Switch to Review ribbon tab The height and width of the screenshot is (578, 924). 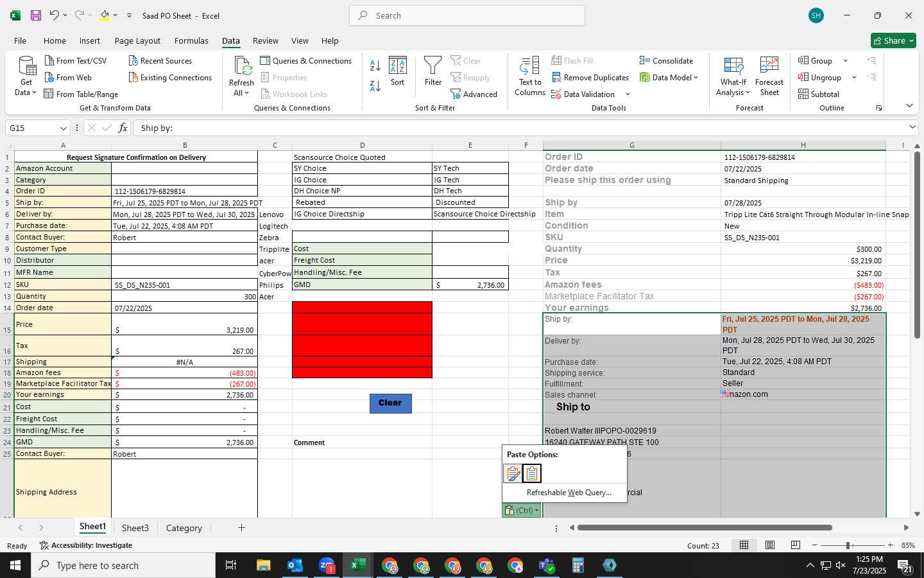coord(266,40)
